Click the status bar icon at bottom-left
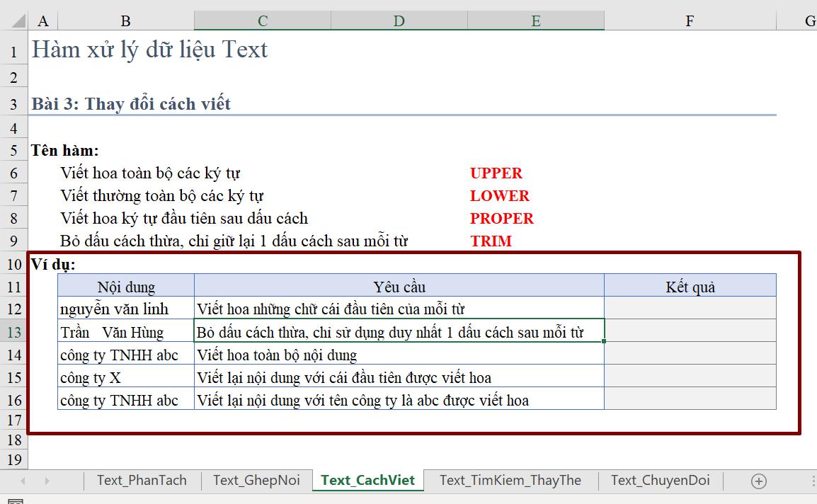Screen dimensions: 817x504 pyautogui.click(x=14, y=500)
